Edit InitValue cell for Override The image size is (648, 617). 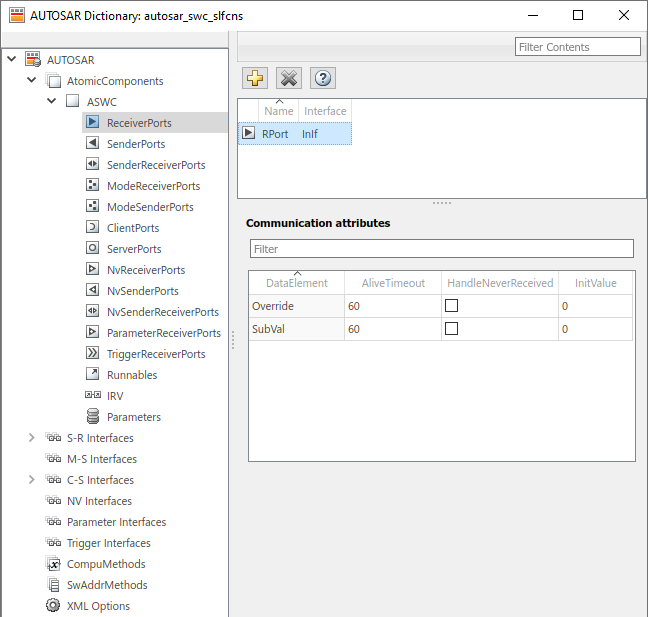(596, 306)
